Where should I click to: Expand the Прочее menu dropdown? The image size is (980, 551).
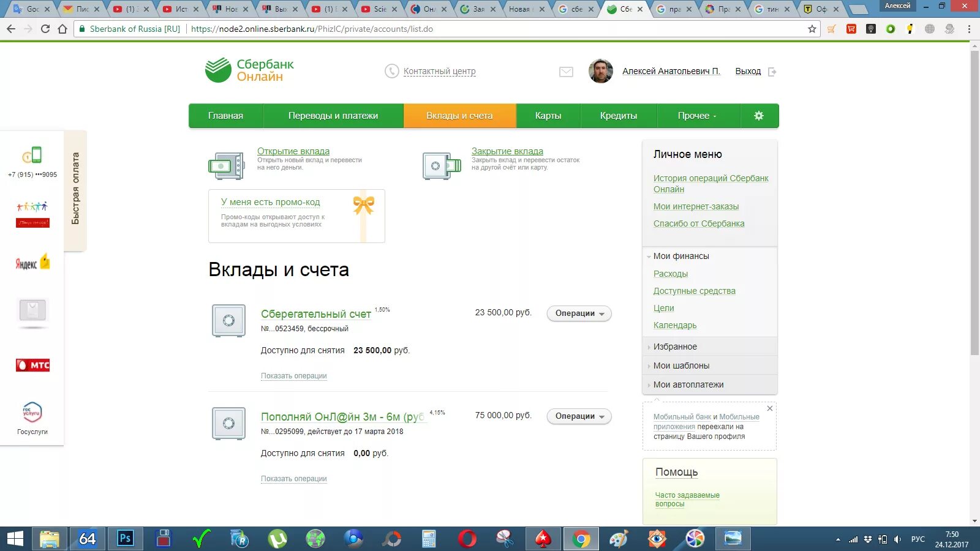[697, 116]
